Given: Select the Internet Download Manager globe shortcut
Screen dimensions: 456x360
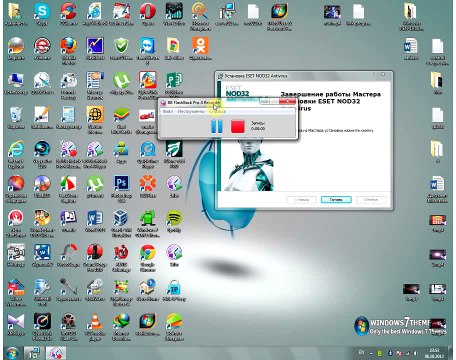Looking at the screenshot, I should click(121, 327).
